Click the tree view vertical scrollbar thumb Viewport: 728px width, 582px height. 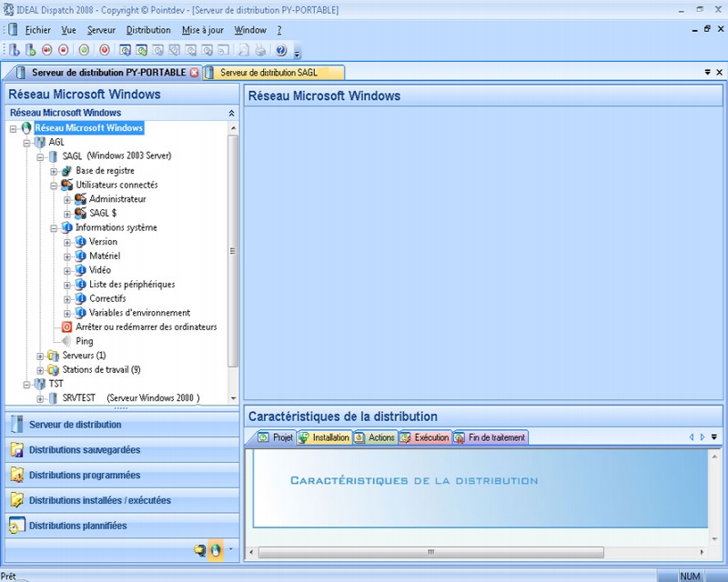click(233, 251)
